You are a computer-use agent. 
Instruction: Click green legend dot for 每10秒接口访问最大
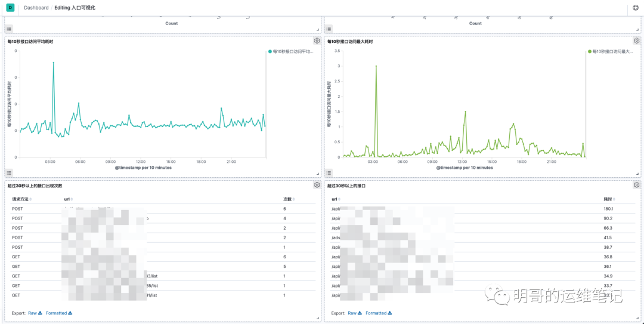click(x=589, y=51)
